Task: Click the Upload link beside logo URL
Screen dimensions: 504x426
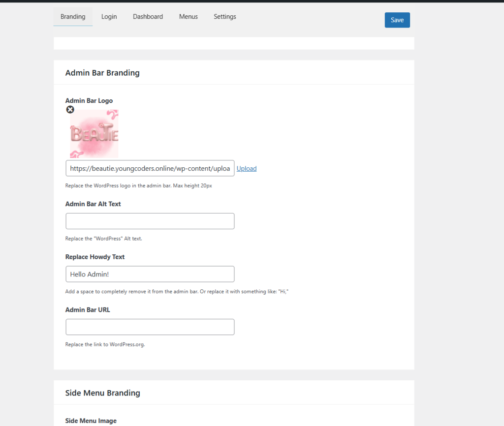Action: pyautogui.click(x=247, y=168)
